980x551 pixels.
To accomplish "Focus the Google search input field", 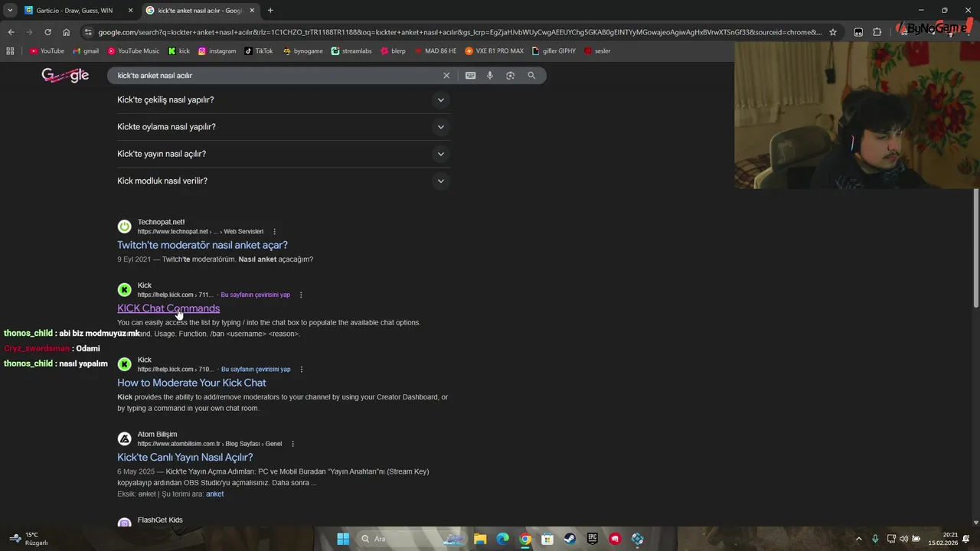I will pyautogui.click(x=276, y=76).
